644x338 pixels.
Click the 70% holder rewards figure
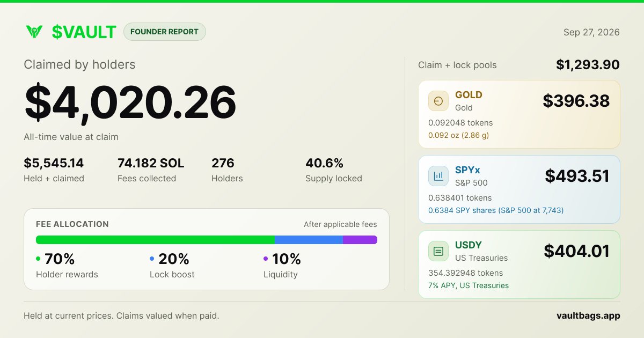[60, 259]
